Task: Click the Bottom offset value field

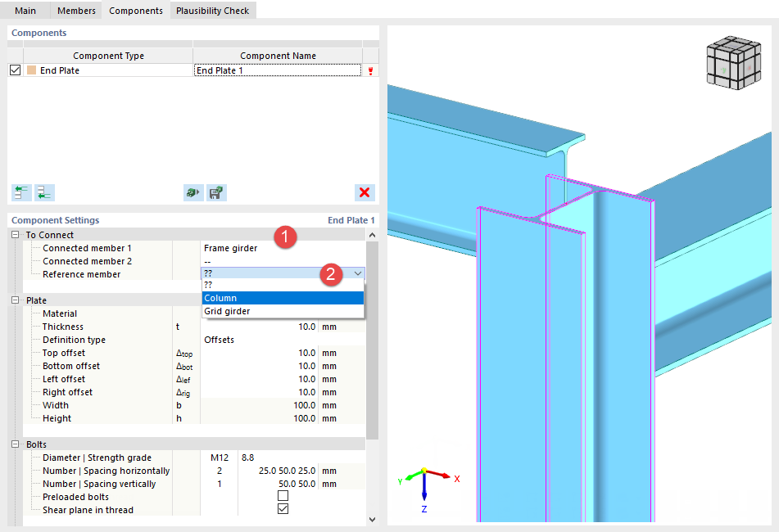Action: pos(259,366)
